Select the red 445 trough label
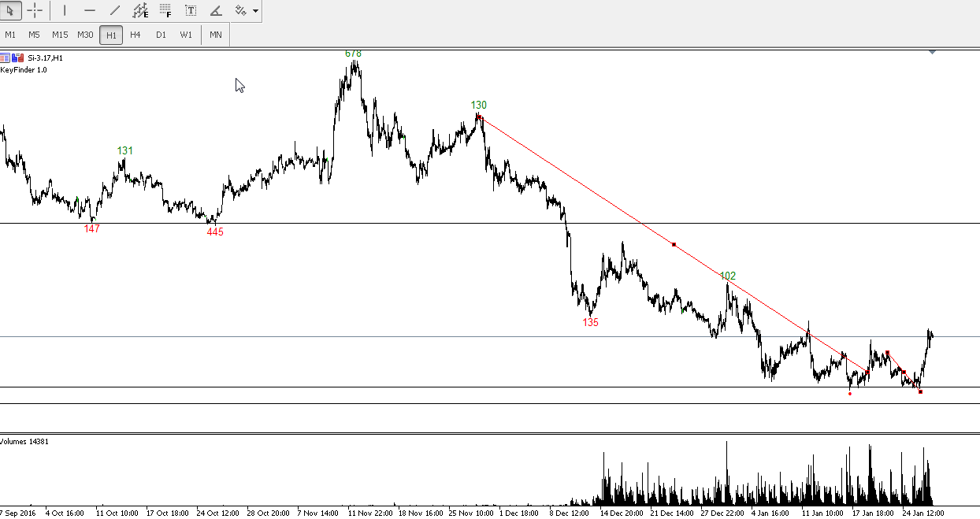The height and width of the screenshot is (519, 980). pos(215,232)
